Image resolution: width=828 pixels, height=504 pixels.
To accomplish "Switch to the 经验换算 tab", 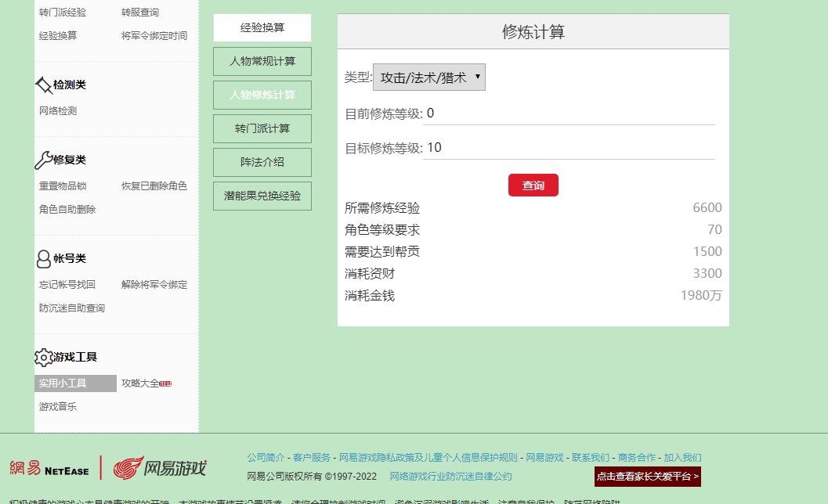I will 262,27.
